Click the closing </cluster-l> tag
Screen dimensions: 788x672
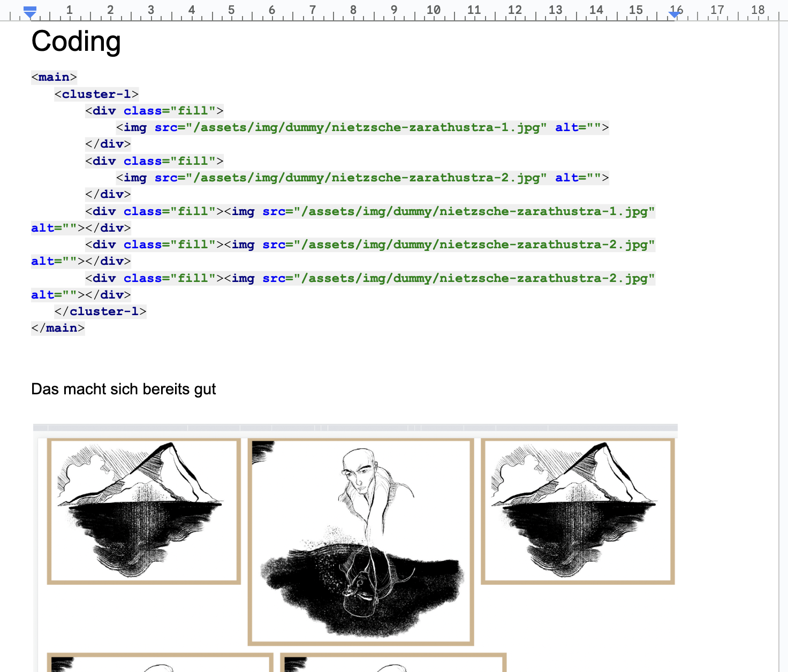[x=100, y=311]
